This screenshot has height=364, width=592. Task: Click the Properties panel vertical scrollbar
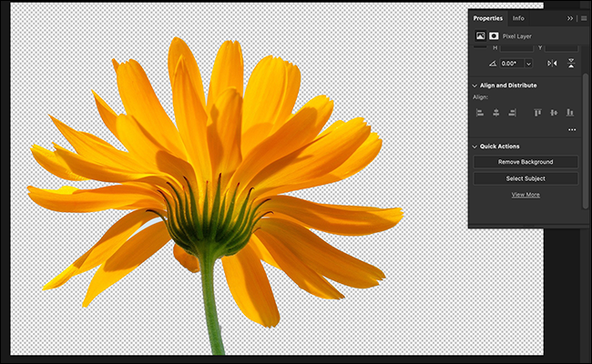[586, 140]
